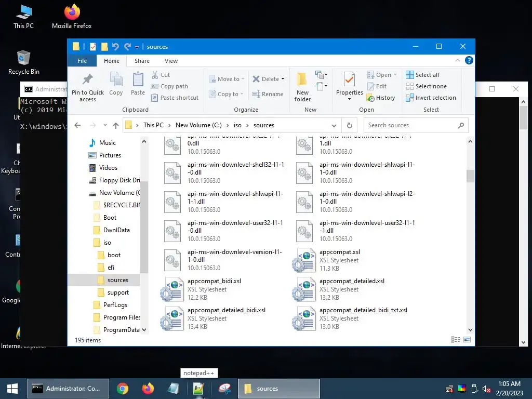Screen dimensions: 532x399
Task: Open the Copy to dropdown
Action: 225,94
